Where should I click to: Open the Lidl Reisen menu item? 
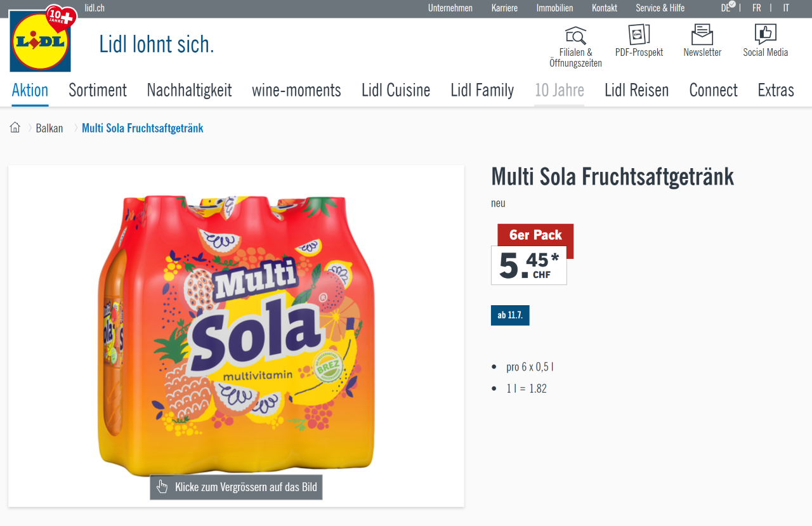point(636,90)
